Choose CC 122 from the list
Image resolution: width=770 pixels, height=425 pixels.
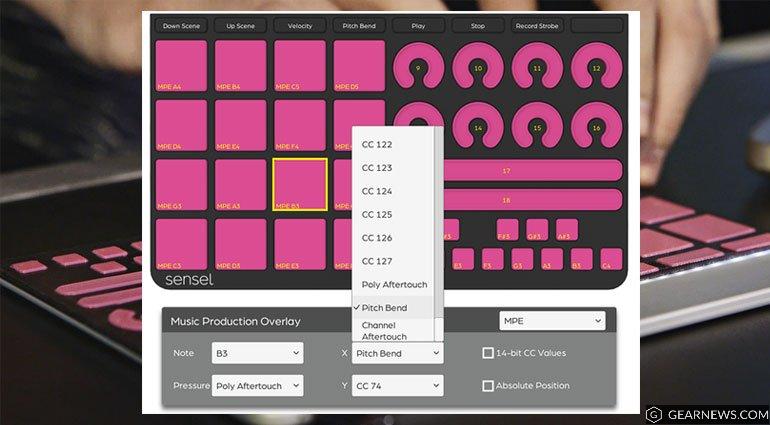(393, 144)
